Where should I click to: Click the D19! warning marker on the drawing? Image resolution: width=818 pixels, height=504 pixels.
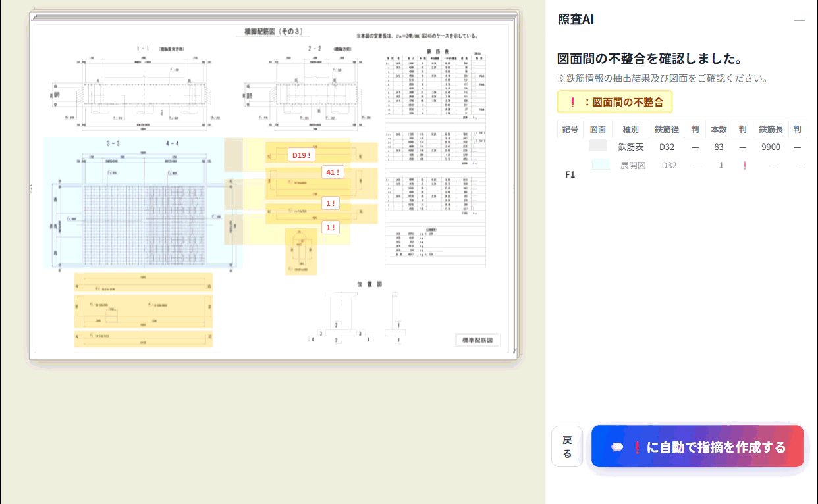(x=300, y=155)
